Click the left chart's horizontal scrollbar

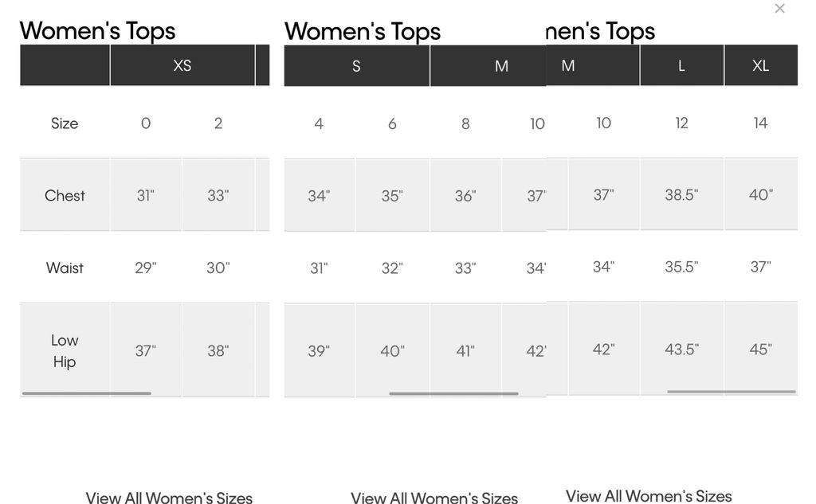86,393
